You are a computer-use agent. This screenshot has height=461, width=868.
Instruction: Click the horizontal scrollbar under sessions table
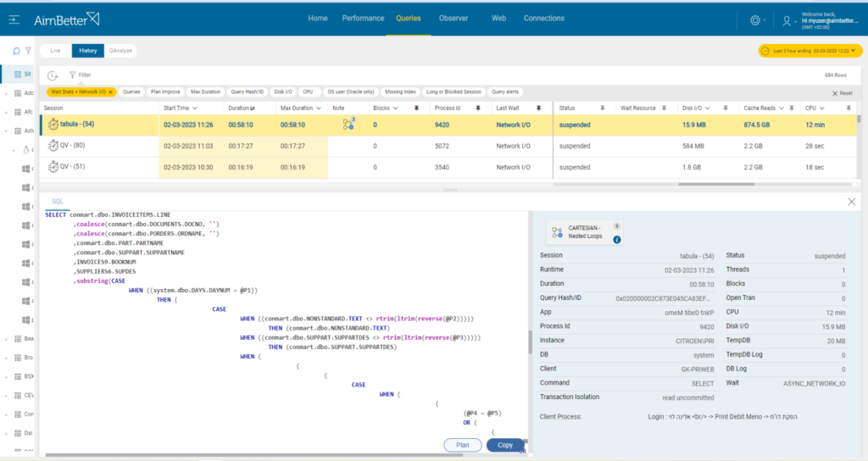coord(716,184)
